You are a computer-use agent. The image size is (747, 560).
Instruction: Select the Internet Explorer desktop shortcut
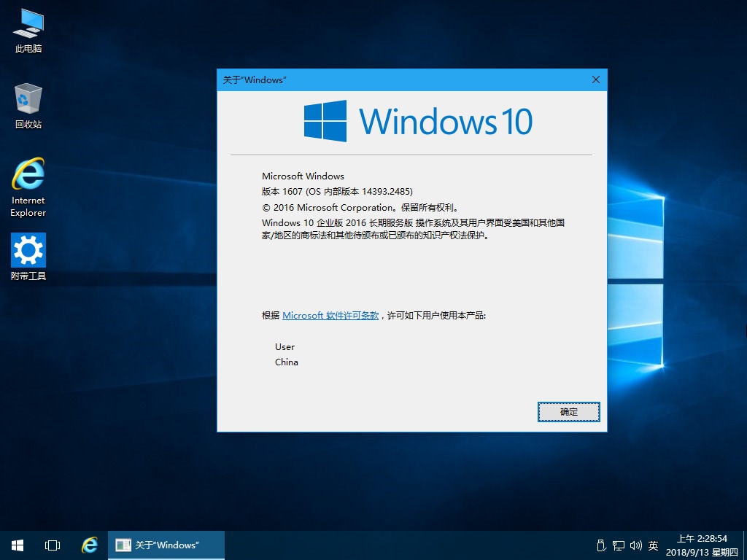click(x=28, y=187)
